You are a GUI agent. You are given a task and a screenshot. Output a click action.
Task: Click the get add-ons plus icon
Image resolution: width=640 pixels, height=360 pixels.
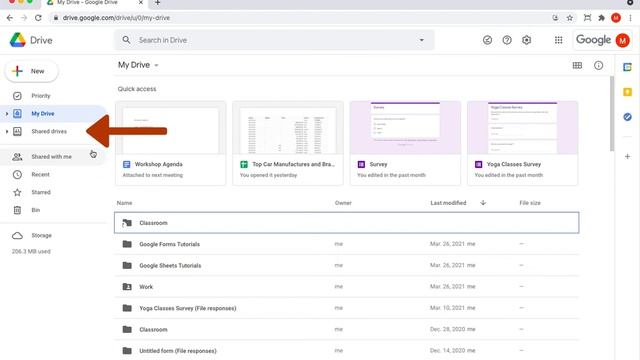pyautogui.click(x=627, y=156)
